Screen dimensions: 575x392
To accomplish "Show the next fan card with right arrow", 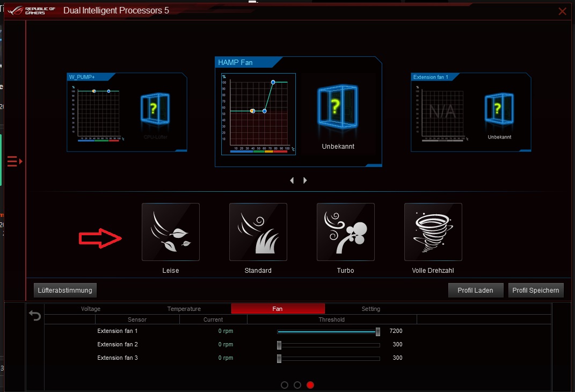I will 305,180.
